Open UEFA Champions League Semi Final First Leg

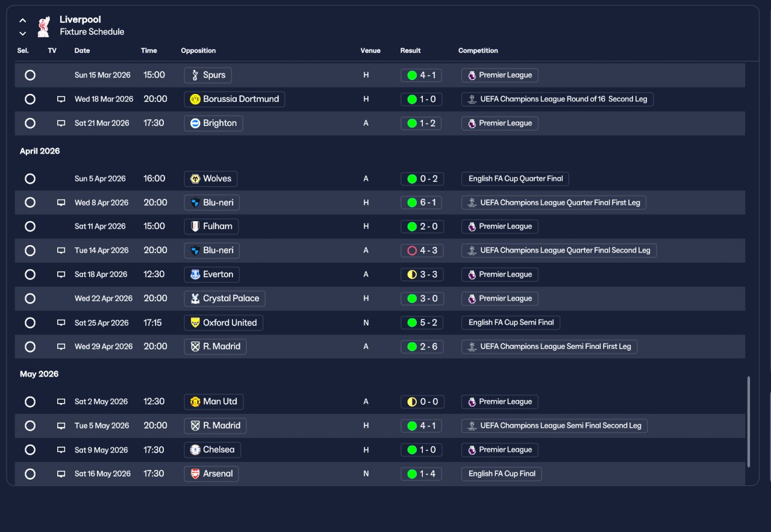549,347
